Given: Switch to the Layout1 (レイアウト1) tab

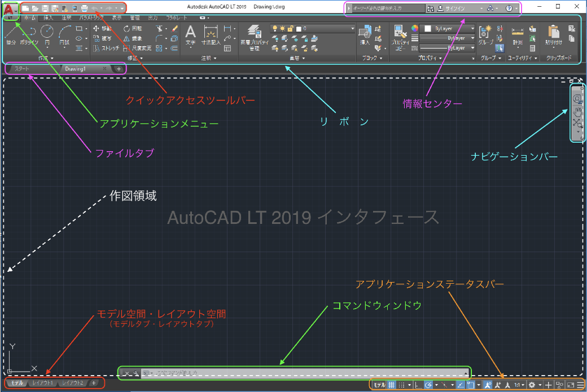Looking at the screenshot, I should click(43, 382).
